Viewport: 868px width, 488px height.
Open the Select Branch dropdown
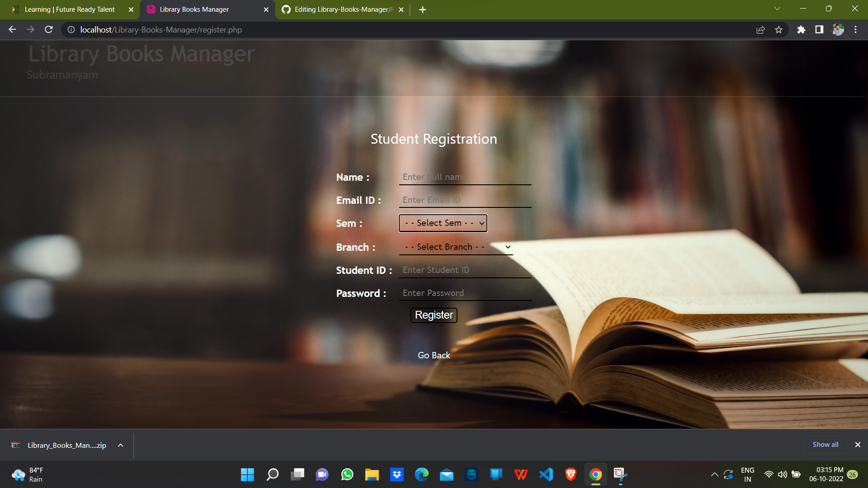456,247
